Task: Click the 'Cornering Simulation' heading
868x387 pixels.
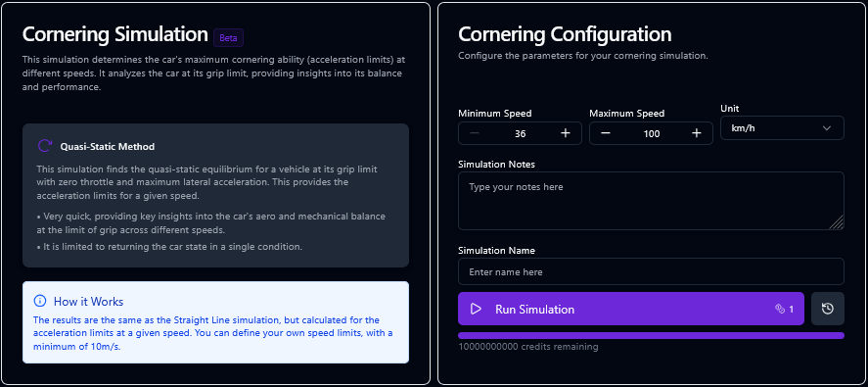Action: click(115, 34)
